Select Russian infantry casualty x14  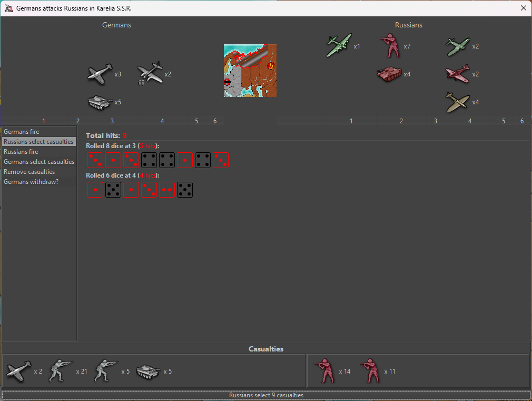(324, 371)
